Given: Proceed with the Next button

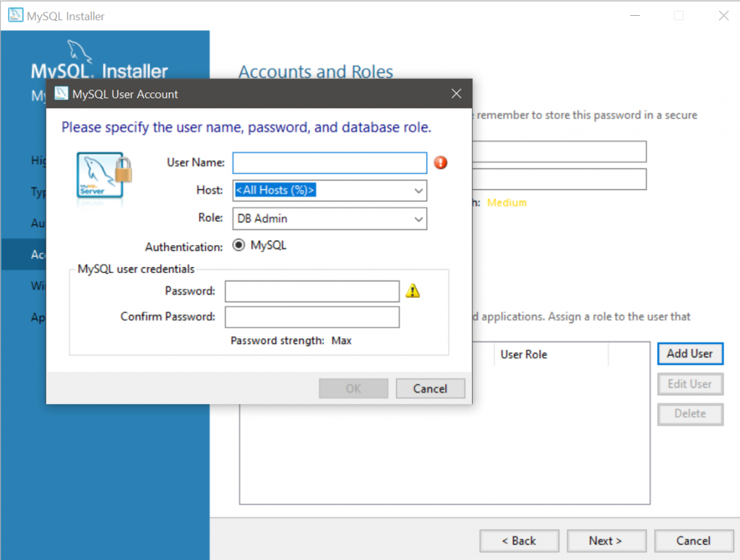Looking at the screenshot, I should point(606,540).
